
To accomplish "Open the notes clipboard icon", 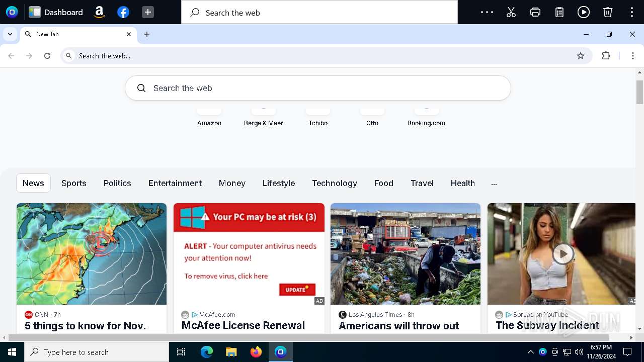I will coord(559,12).
